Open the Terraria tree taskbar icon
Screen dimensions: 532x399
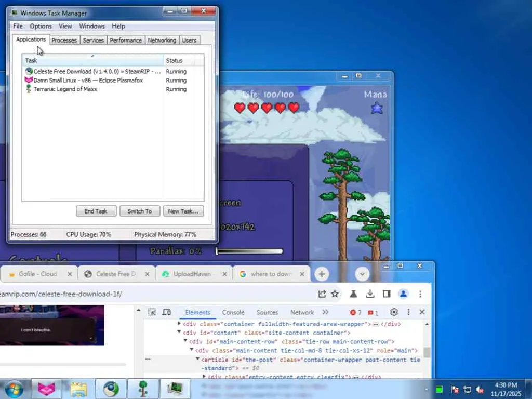pyautogui.click(x=143, y=389)
